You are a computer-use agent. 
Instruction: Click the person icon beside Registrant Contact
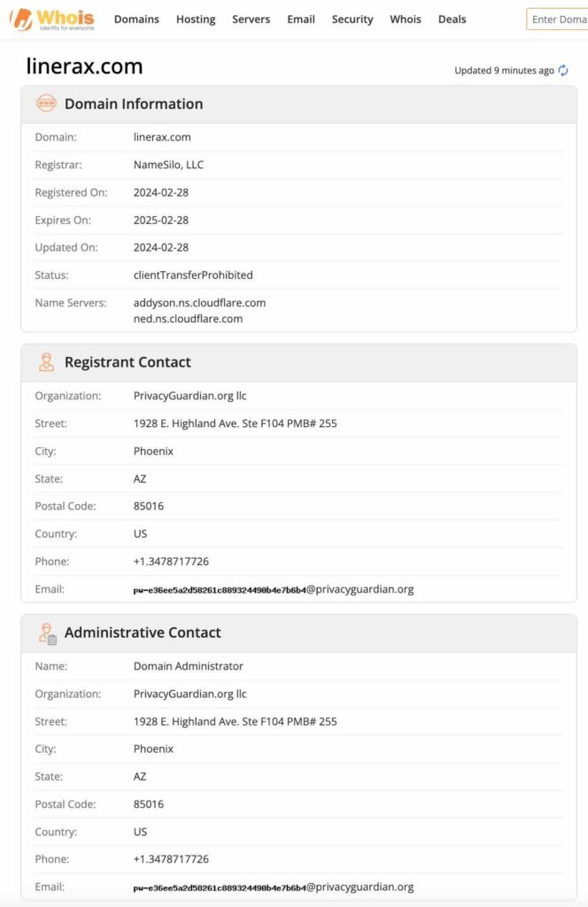[45, 362]
